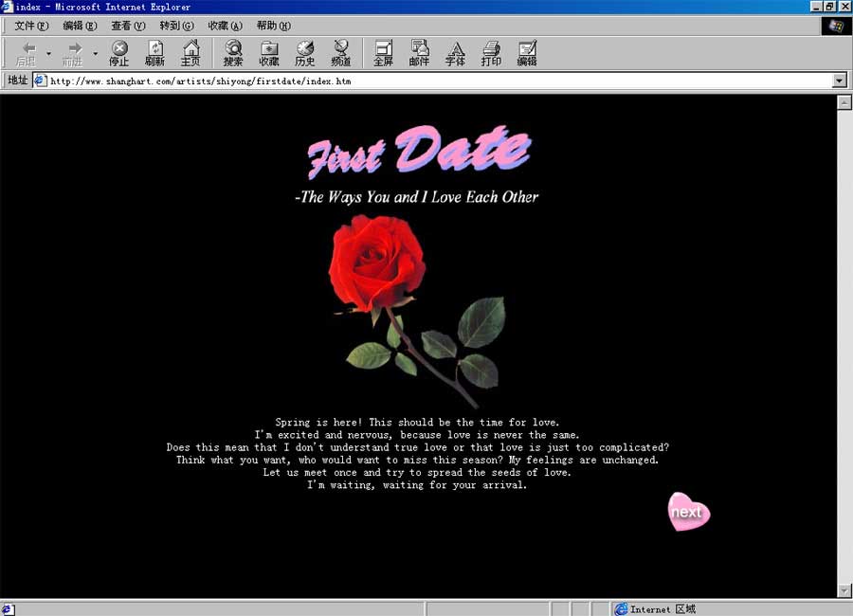
Task: Click the 'Internet 区域' status bar text
Action: tap(663, 609)
